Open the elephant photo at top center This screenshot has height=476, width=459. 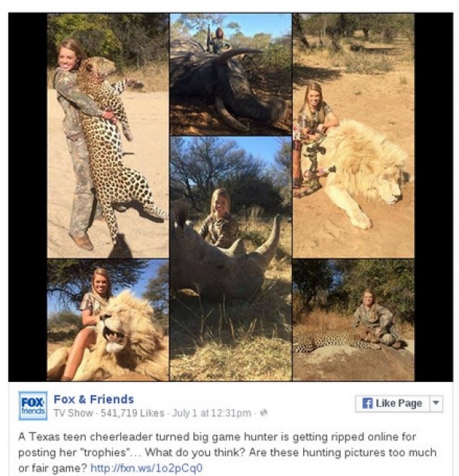229,73
